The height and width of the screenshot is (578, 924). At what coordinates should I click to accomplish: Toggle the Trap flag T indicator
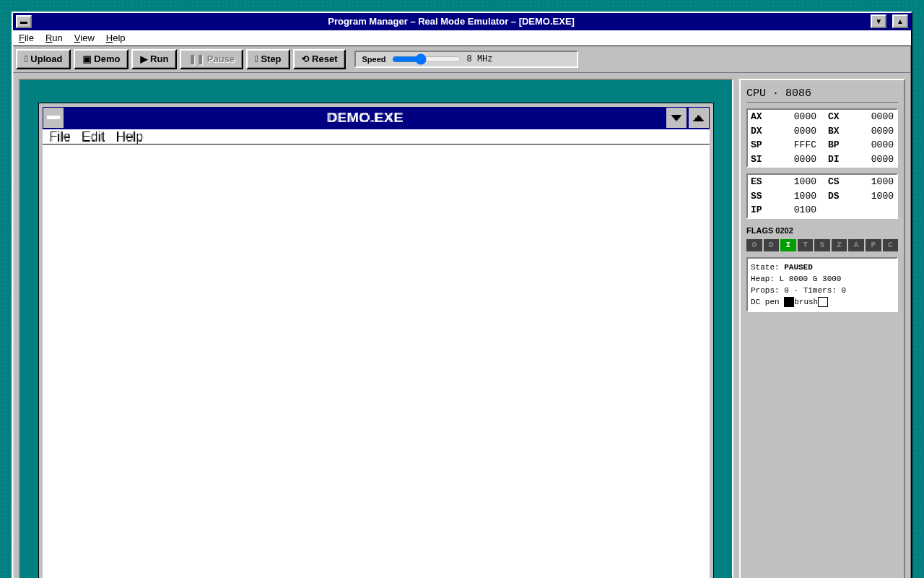pos(805,246)
